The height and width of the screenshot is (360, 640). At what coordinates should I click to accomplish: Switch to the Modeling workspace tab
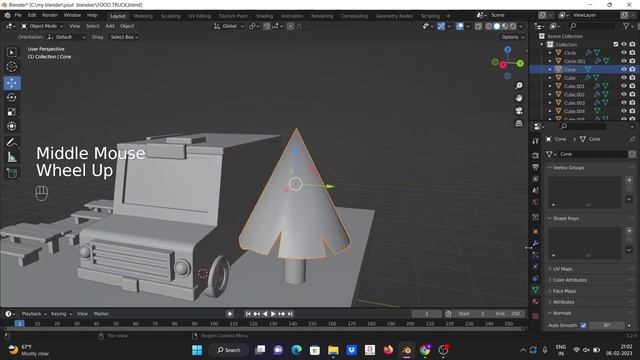(143, 16)
